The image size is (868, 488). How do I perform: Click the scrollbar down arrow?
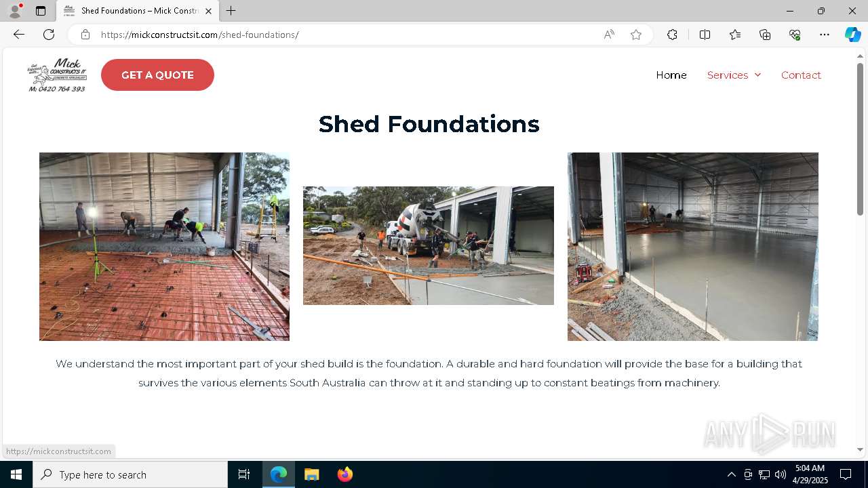click(x=860, y=449)
